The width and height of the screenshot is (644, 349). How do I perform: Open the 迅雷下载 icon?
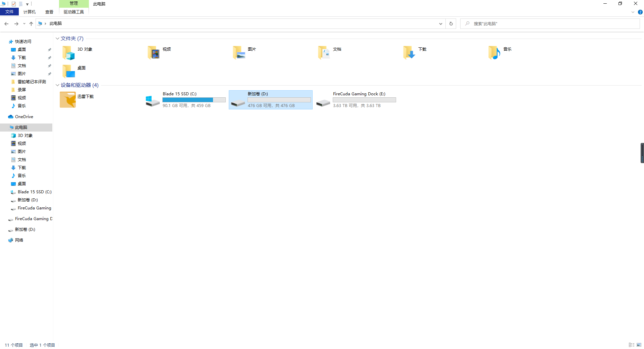tap(68, 100)
